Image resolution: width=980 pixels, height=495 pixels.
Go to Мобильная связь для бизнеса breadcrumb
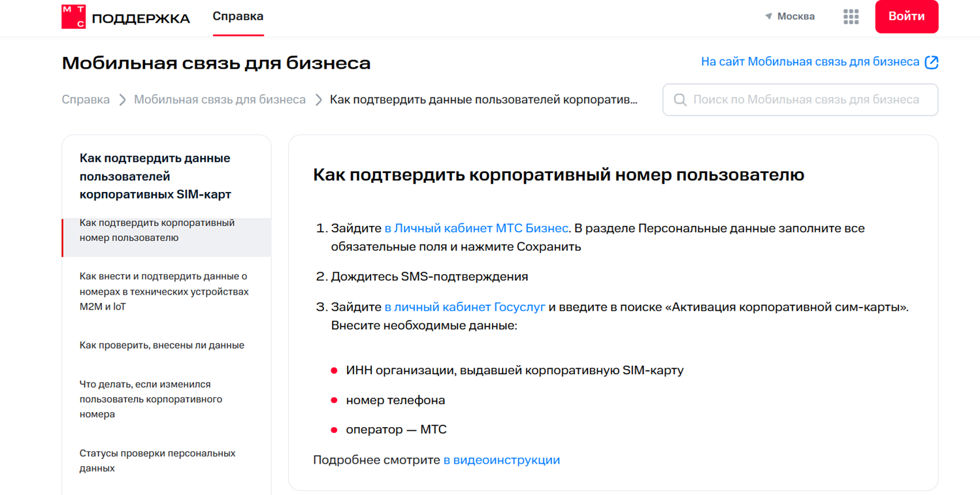[220, 100]
